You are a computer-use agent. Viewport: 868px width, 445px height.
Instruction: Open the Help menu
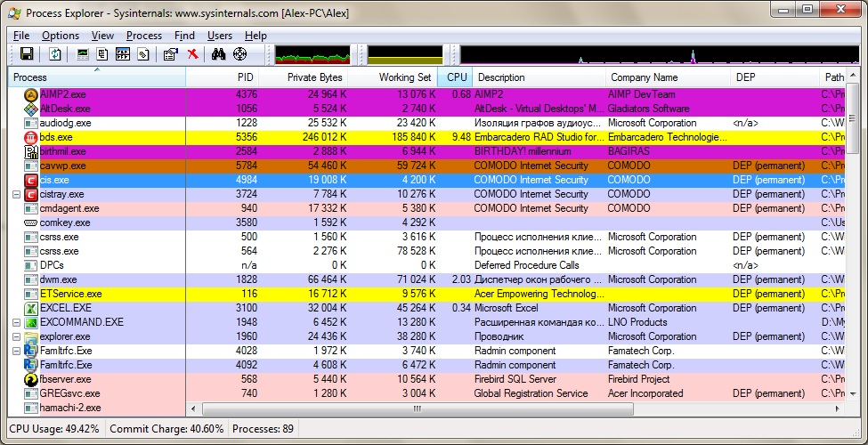tap(256, 36)
